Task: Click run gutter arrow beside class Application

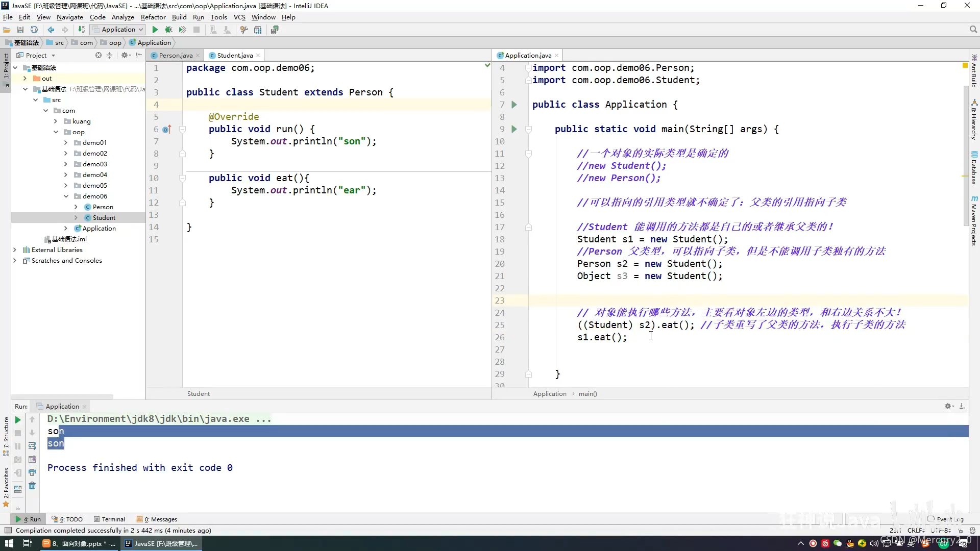Action: [x=514, y=105]
